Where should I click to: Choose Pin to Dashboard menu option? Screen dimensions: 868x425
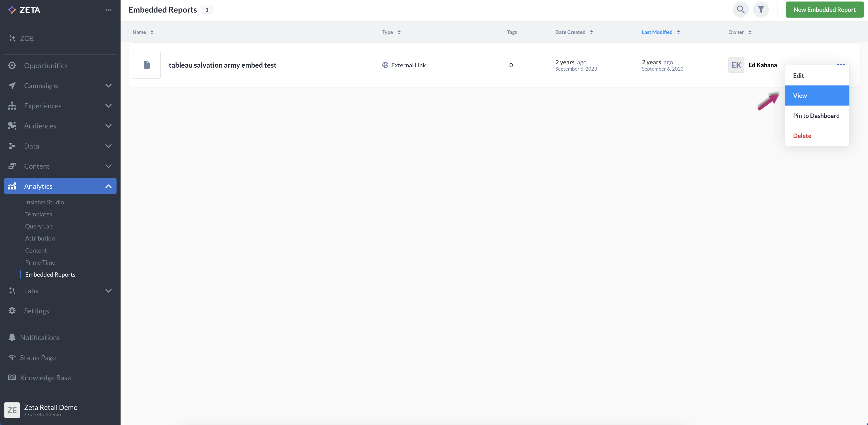tap(816, 116)
